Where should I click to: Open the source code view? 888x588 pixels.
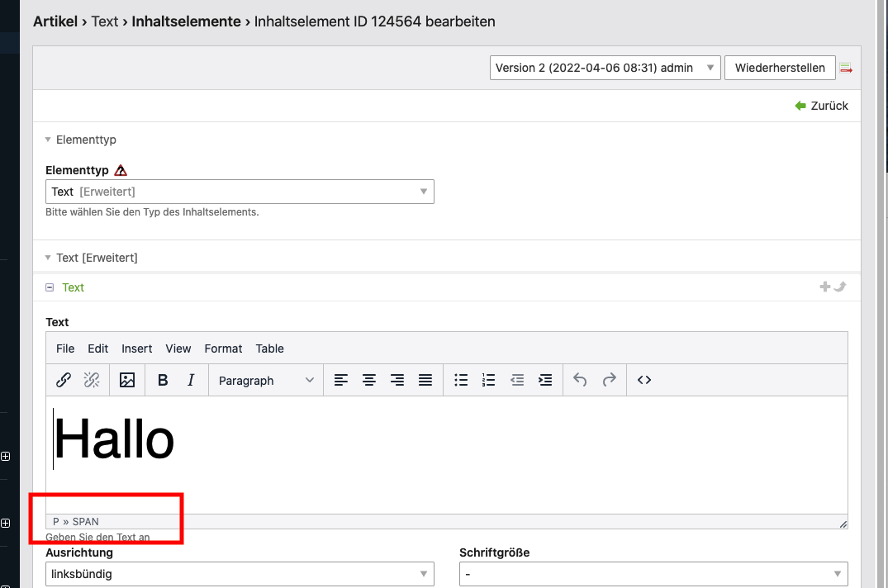(644, 380)
